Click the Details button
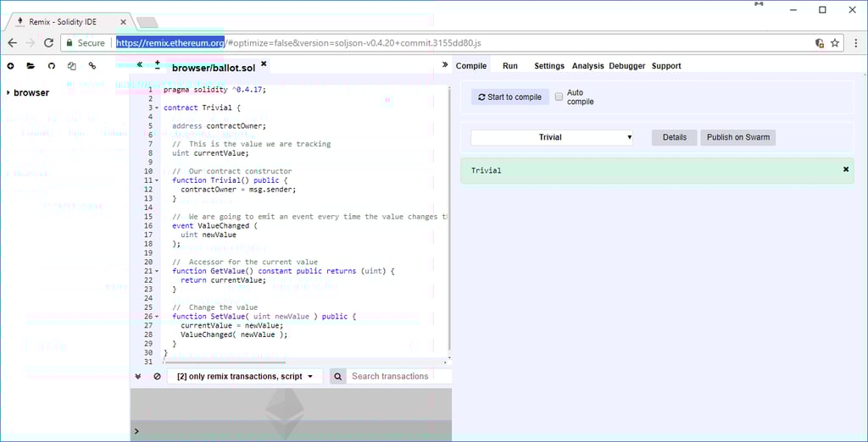 point(674,137)
